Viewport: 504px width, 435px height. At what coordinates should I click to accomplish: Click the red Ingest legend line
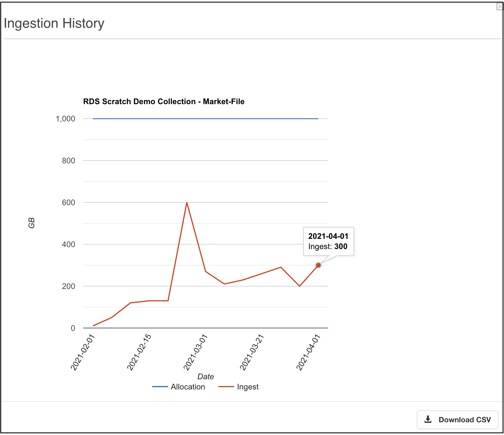(x=226, y=387)
